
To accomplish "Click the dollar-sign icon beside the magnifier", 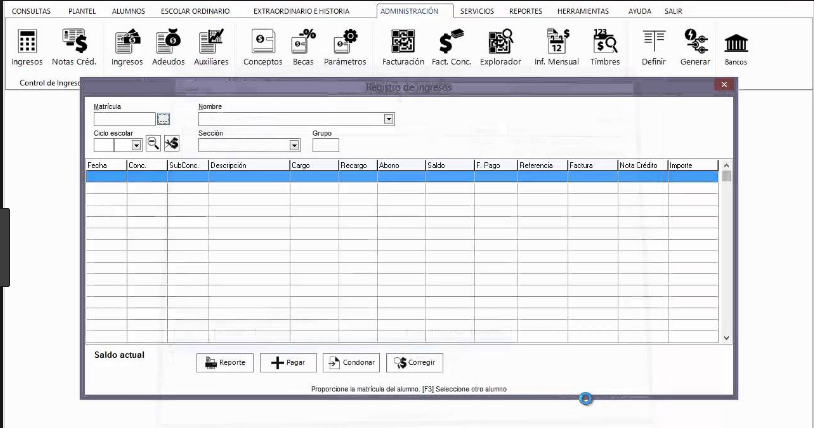I will tap(172, 143).
